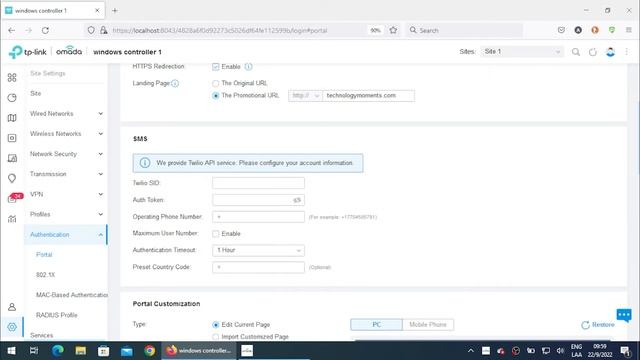Open the Insight location-pin icon
Viewport: 640px width, 360px height.
click(x=12, y=178)
